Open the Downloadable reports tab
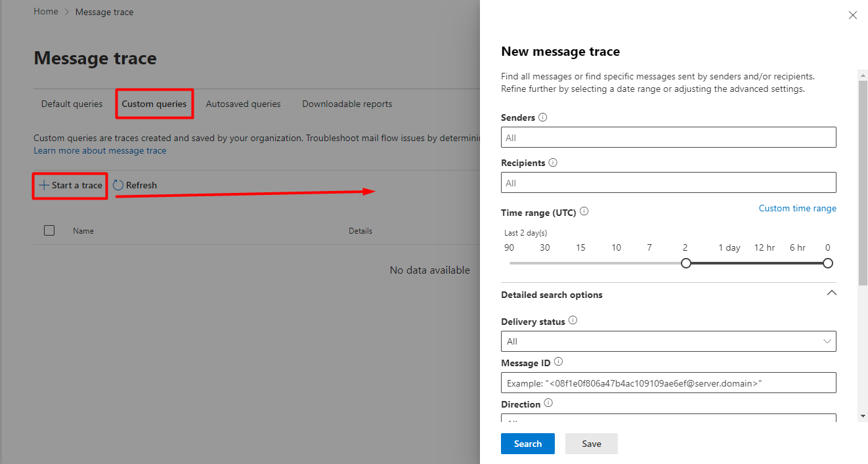This screenshot has width=868, height=464. coord(347,104)
